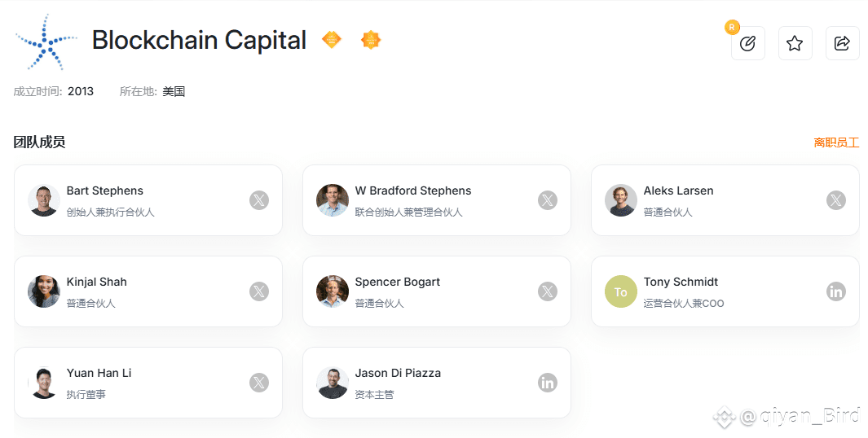Open Kinjal Shah's X profile icon
Viewport: 868px width, 438px height.
pos(259,291)
